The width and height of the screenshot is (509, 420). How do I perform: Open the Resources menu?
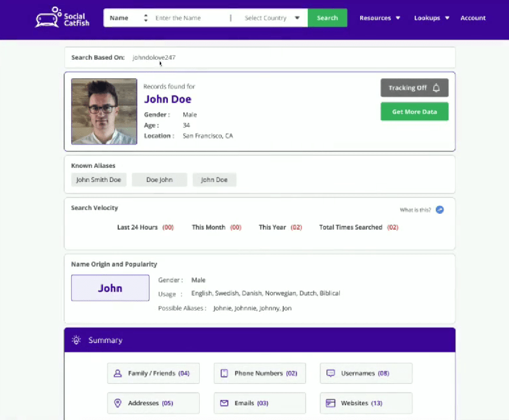click(380, 18)
